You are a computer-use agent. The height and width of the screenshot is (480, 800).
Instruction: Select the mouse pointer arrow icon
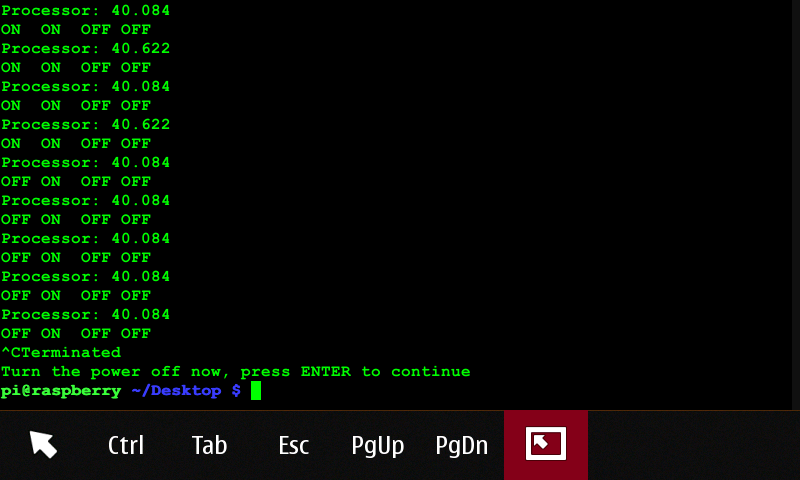(43, 444)
